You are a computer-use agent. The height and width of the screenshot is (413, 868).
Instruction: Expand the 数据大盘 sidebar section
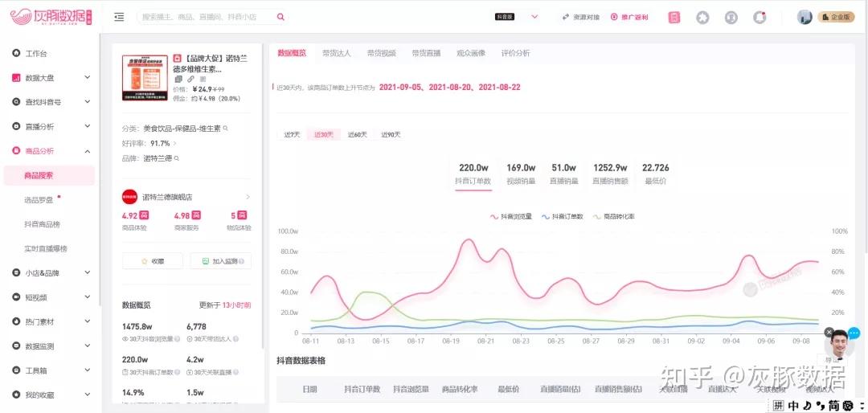pyautogui.click(x=88, y=77)
